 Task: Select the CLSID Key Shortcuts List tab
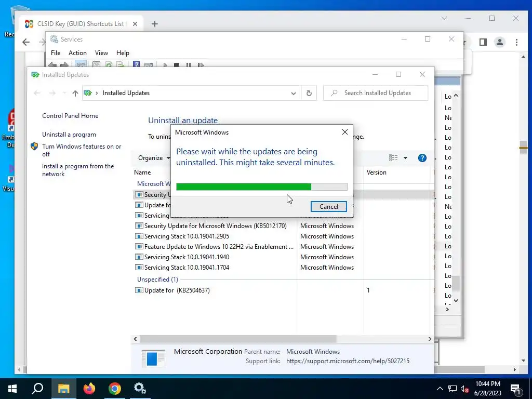point(81,24)
